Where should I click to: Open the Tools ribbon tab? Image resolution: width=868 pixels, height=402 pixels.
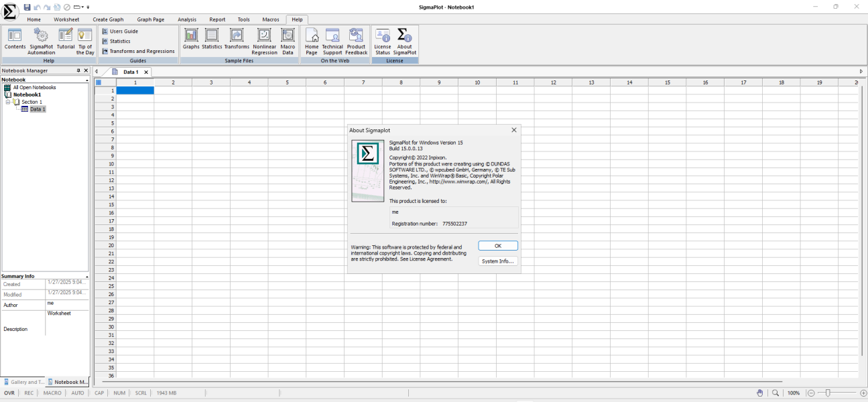(244, 19)
